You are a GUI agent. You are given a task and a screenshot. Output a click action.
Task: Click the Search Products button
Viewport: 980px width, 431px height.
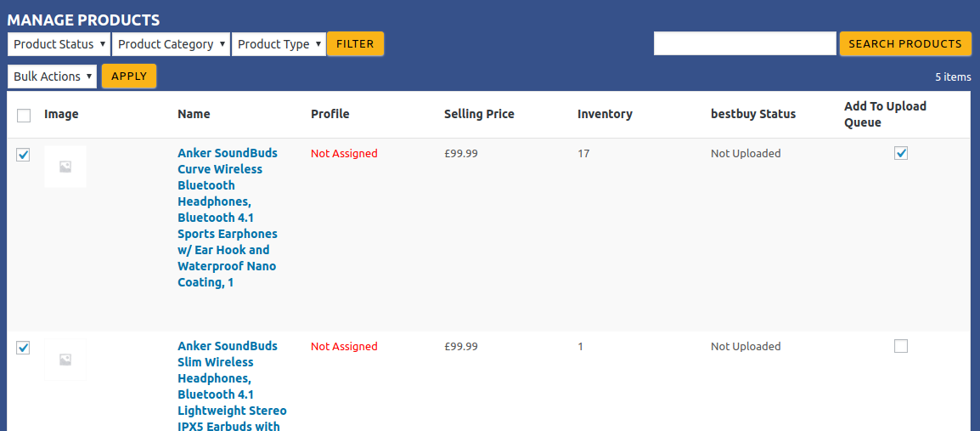905,44
